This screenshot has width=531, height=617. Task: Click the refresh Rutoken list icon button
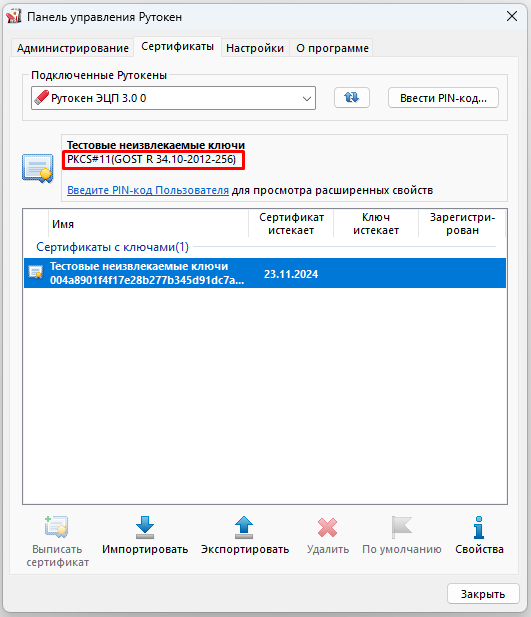(x=352, y=98)
